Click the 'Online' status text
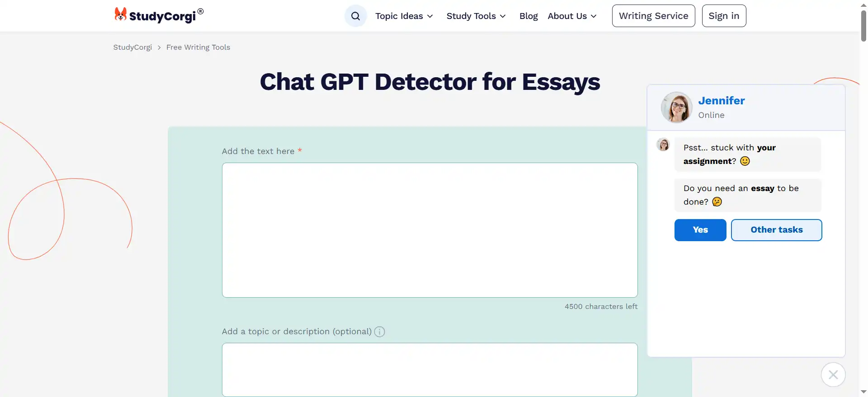The height and width of the screenshot is (397, 868). pos(711,115)
